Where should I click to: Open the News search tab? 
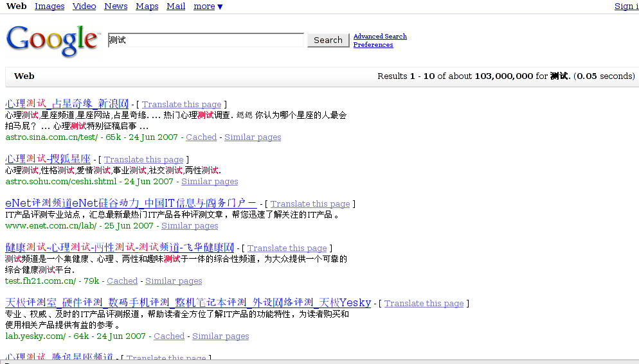[x=116, y=6]
